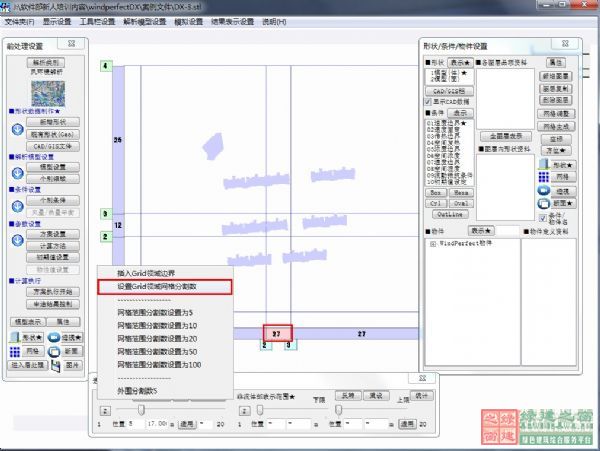Click the blue grid icon in left panel

17,351
